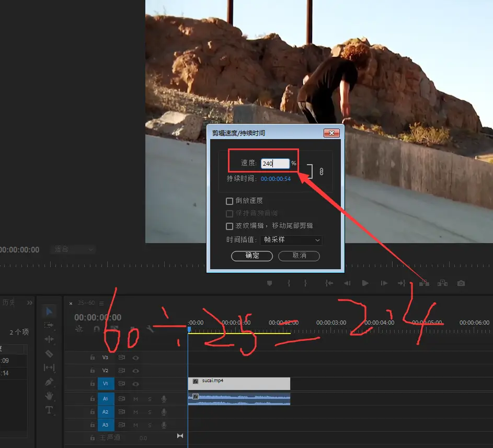Screen dimensions: 493x448
Task: Close the 25--60 sequence tab
Action: click(71, 303)
